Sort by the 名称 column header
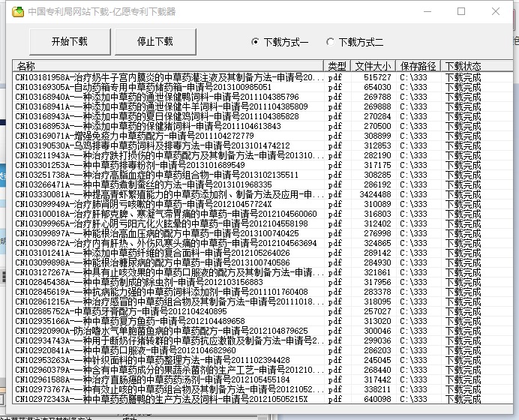 click(x=168, y=66)
